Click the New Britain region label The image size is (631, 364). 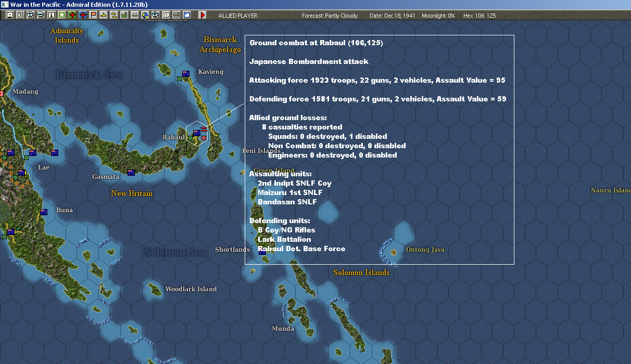(132, 193)
